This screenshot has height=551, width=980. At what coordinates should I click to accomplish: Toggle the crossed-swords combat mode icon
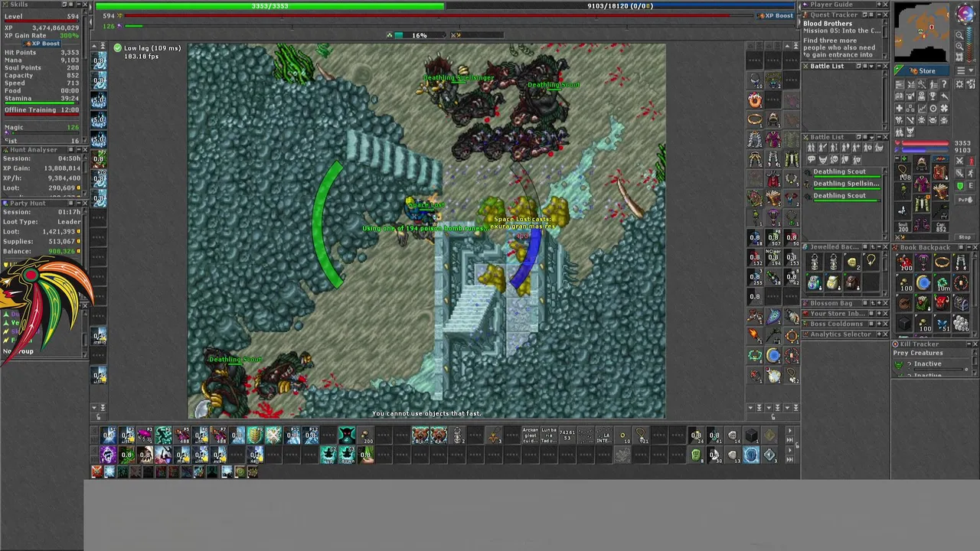pos(959,161)
